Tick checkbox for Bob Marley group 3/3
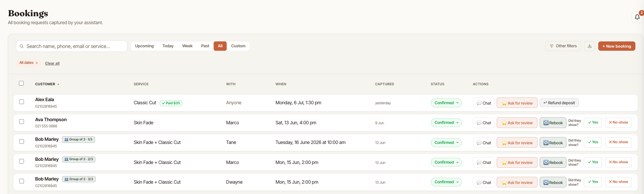644x194 pixels. (22, 181)
